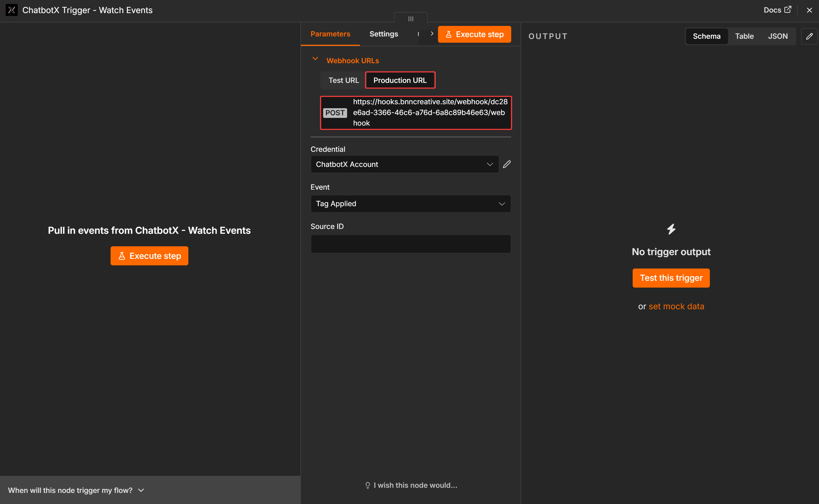
Task: Open the ChatbotX Account credential dropdown
Action: tap(405, 164)
